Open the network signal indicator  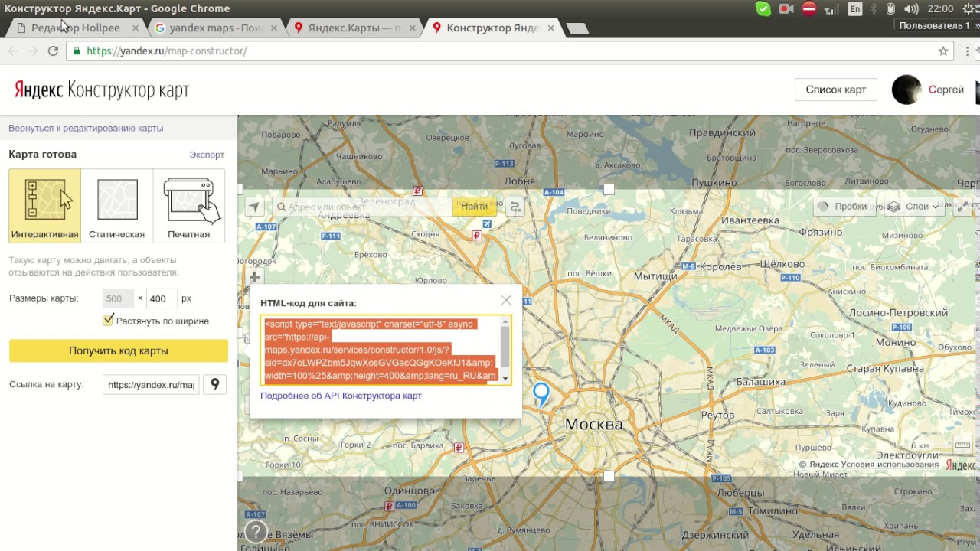(x=831, y=9)
